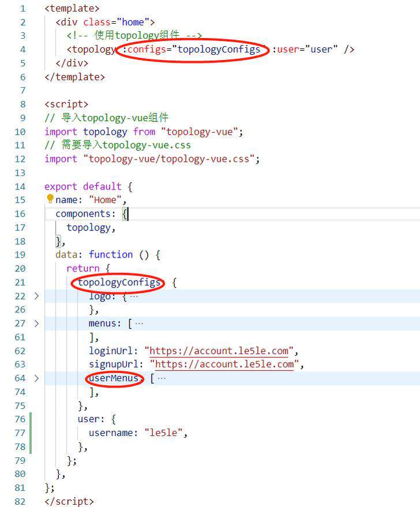The image size is (420, 507).
Task: Click line number 1 in the gutter
Action: point(22,9)
